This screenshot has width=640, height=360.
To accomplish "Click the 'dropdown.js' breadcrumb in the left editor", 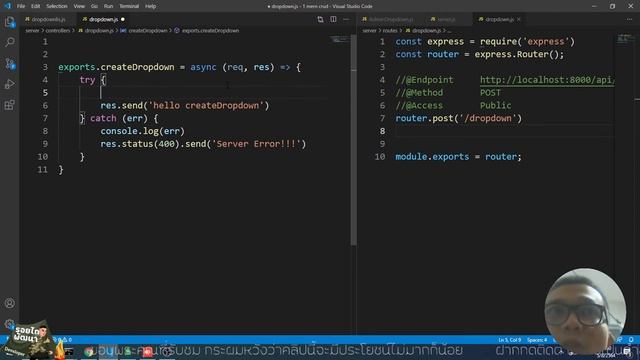I will point(99,31).
